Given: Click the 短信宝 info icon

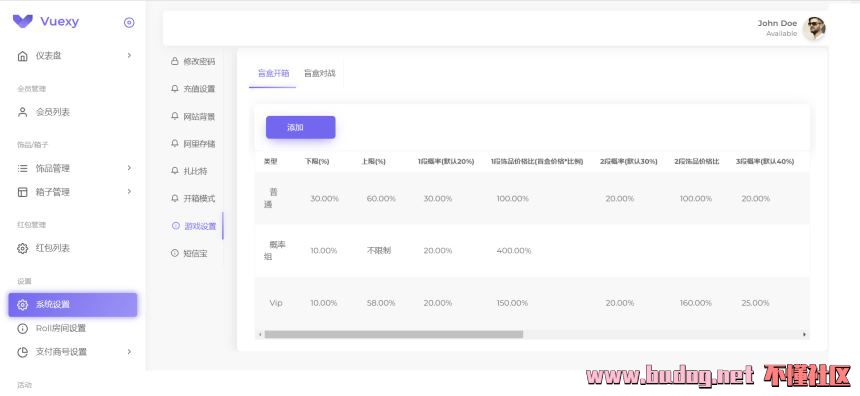Looking at the screenshot, I should [174, 253].
